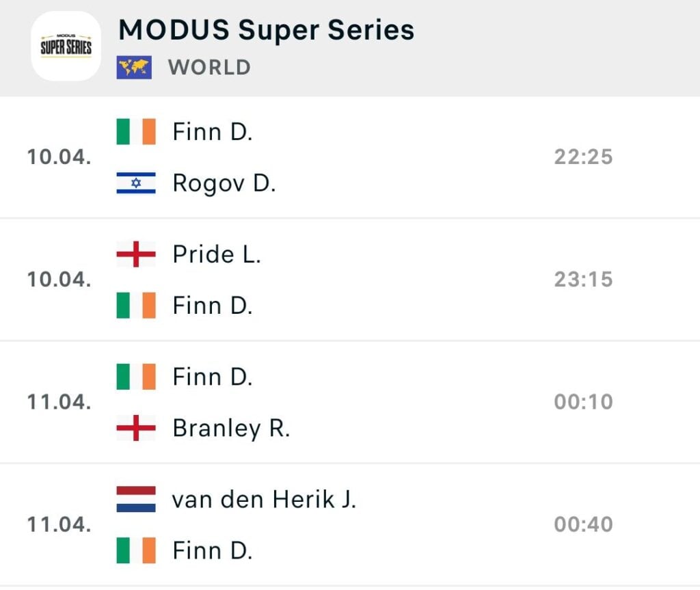Click the world map flag icon

(134, 67)
